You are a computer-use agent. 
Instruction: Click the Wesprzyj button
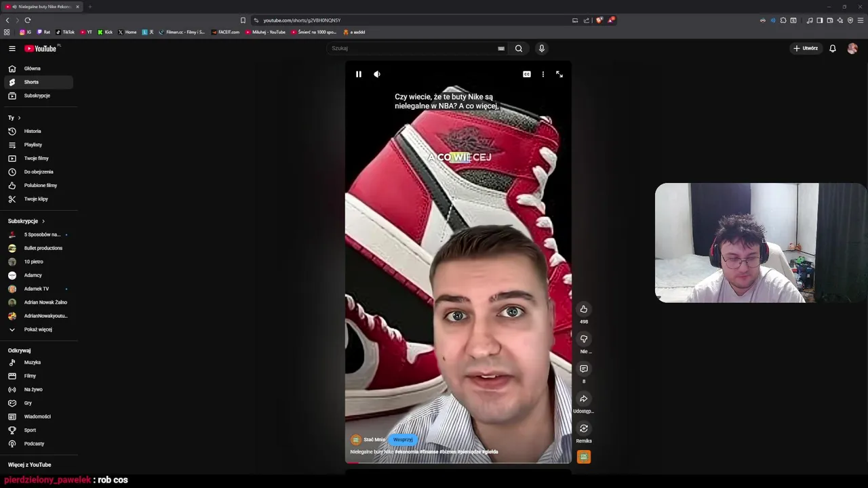[403, 439]
